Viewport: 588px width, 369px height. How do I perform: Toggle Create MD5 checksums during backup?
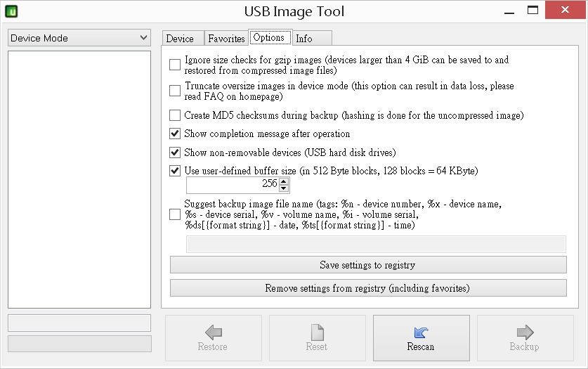click(x=175, y=115)
